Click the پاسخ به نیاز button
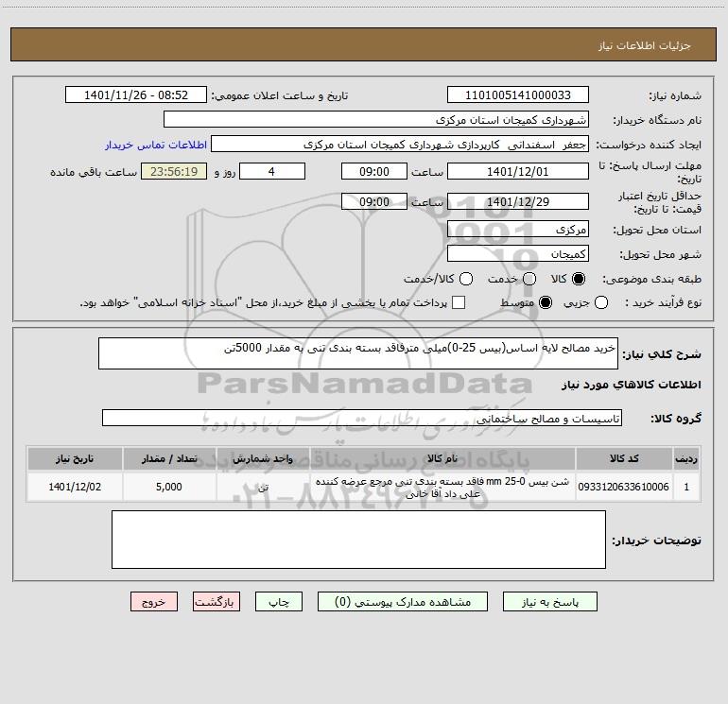The image size is (728, 704). (x=549, y=602)
